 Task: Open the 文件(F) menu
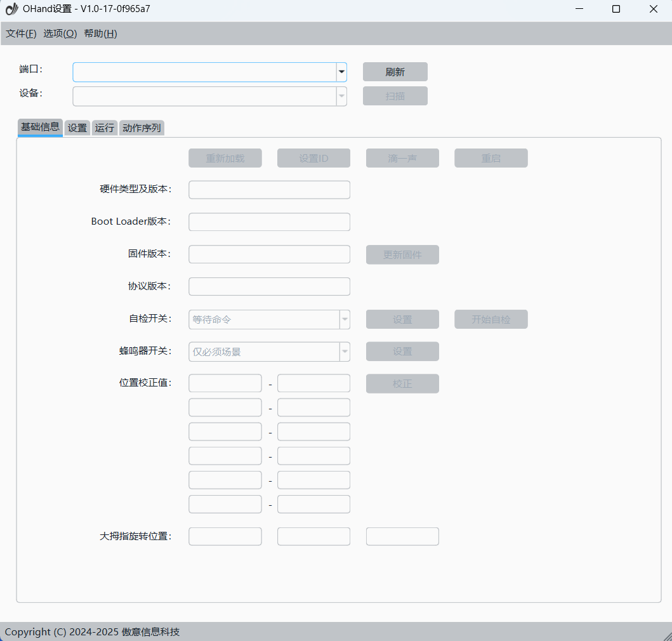coord(21,34)
